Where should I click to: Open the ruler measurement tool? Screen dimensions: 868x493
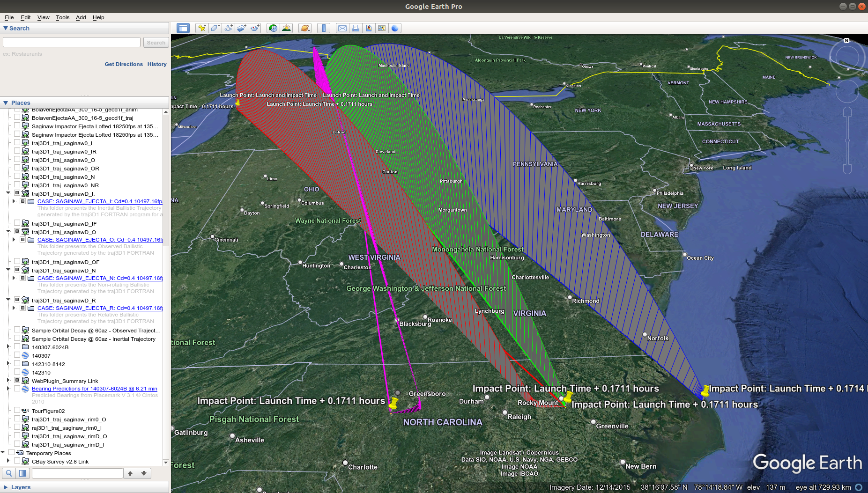point(324,28)
